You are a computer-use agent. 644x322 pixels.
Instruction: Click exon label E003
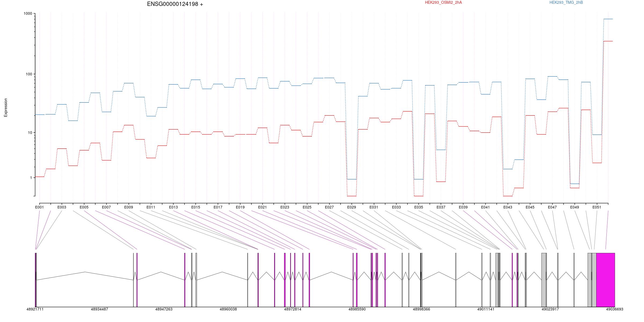point(62,207)
